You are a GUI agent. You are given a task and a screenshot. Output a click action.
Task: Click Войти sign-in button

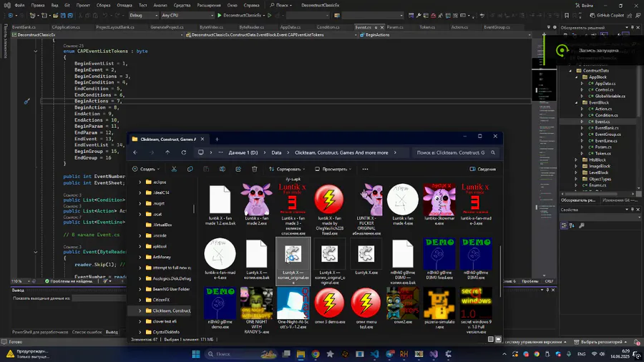[x=584, y=5]
